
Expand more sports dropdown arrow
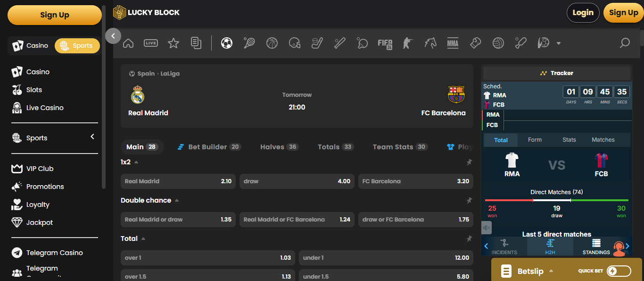(x=559, y=43)
